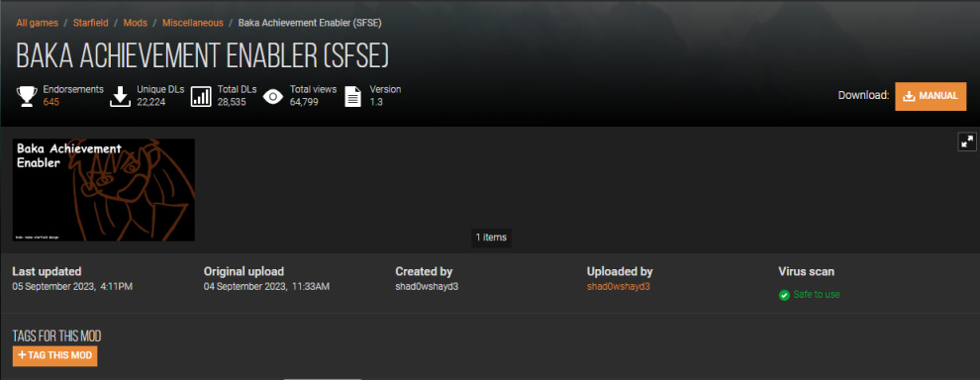Download the mod with the Manual button
Image resolution: width=980 pixels, height=380 pixels.
click(x=931, y=96)
